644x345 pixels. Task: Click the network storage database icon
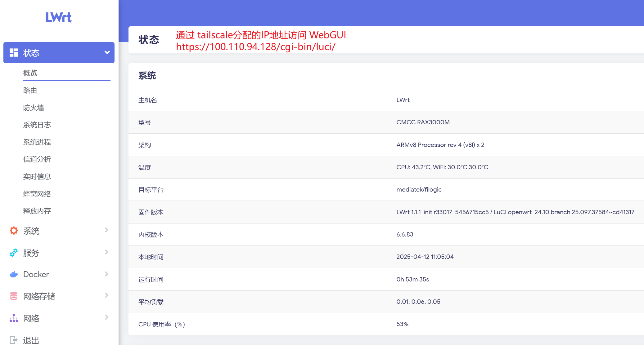point(14,296)
